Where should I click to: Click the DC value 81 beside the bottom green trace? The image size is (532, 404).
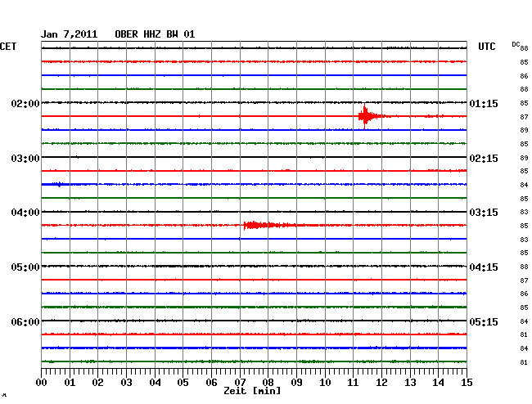click(524, 362)
